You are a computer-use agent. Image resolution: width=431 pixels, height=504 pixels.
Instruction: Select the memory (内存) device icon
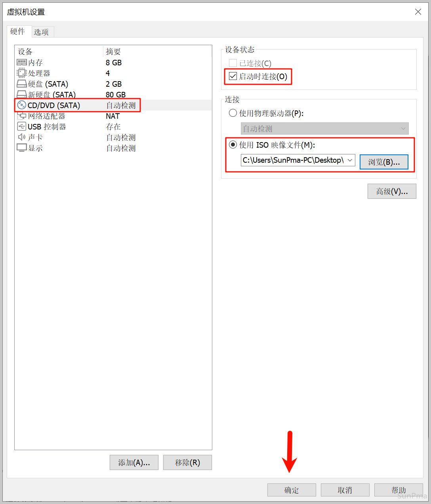coord(22,63)
